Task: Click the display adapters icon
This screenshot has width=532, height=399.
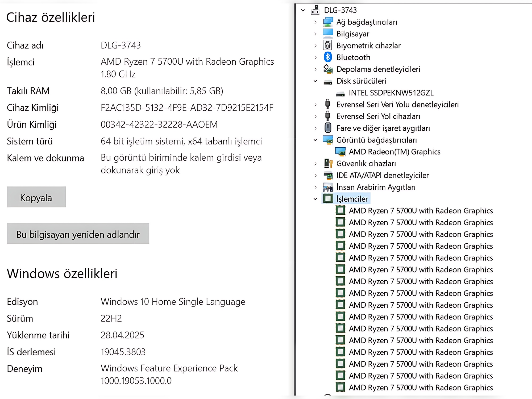Action: pyautogui.click(x=328, y=140)
